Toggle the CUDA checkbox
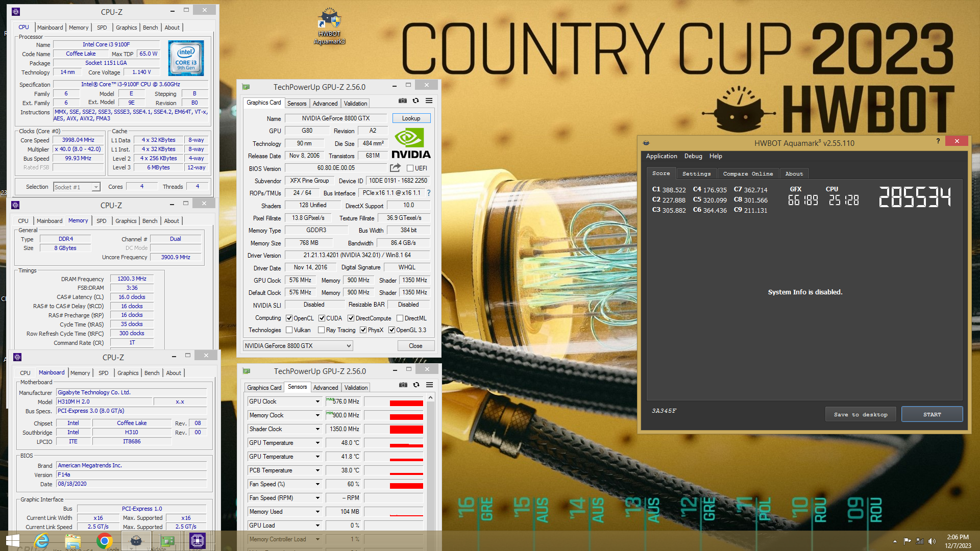The height and width of the screenshot is (551, 980). 322,318
